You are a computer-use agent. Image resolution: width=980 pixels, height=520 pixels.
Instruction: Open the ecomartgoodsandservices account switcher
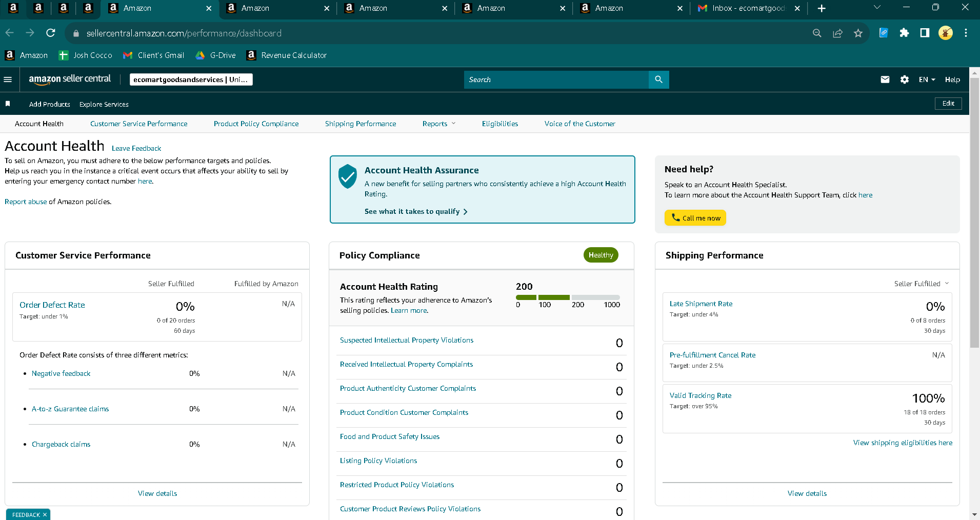pyautogui.click(x=191, y=79)
